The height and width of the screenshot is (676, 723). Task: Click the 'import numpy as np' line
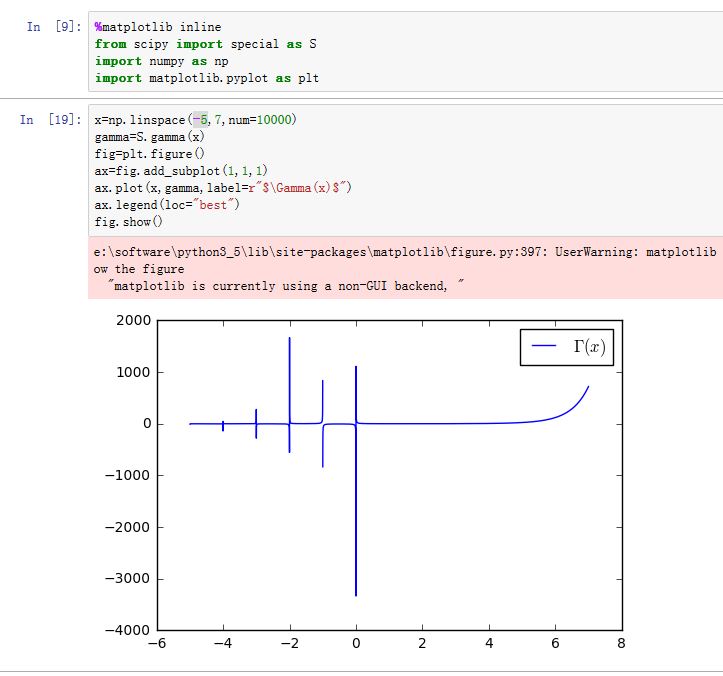click(x=161, y=61)
